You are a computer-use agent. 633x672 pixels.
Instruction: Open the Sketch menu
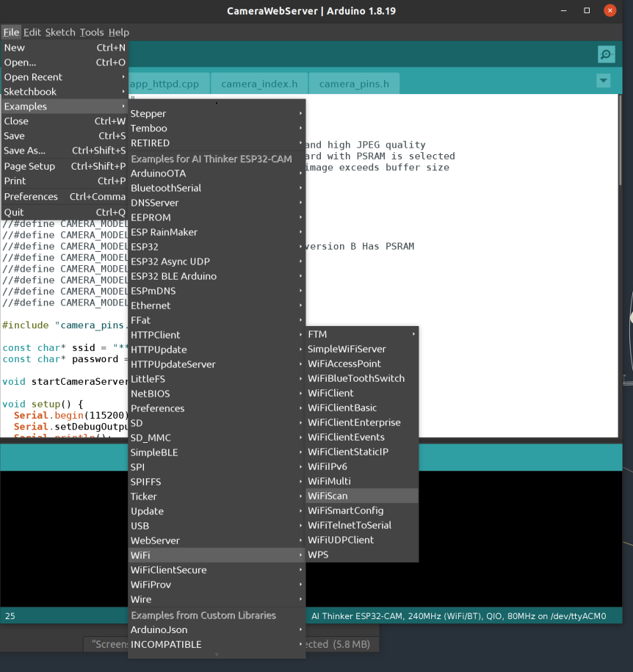[x=60, y=32]
